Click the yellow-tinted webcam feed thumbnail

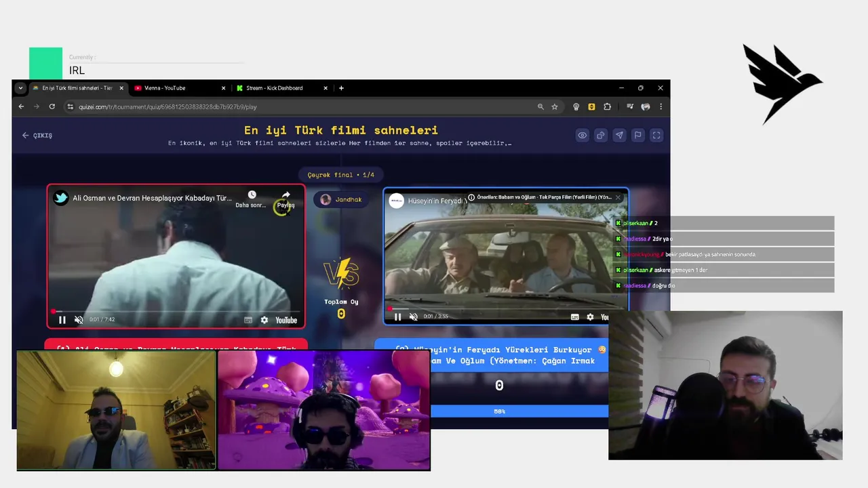coord(116,410)
